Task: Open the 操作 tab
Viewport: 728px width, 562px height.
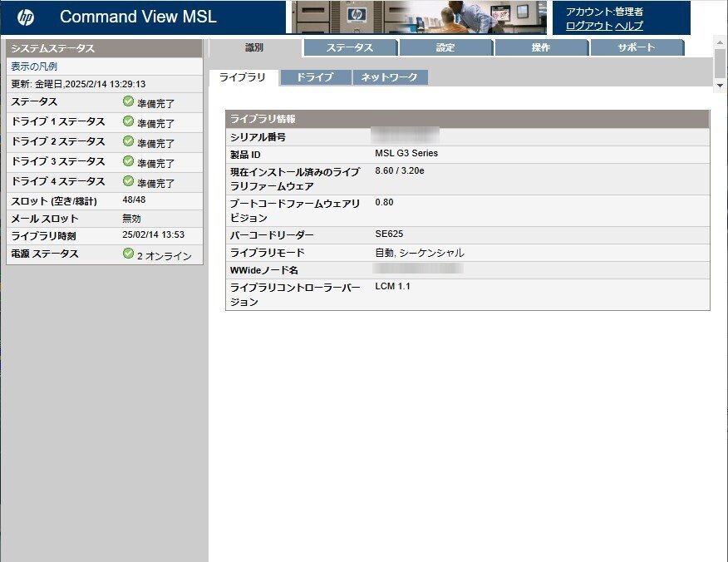Action: click(541, 47)
